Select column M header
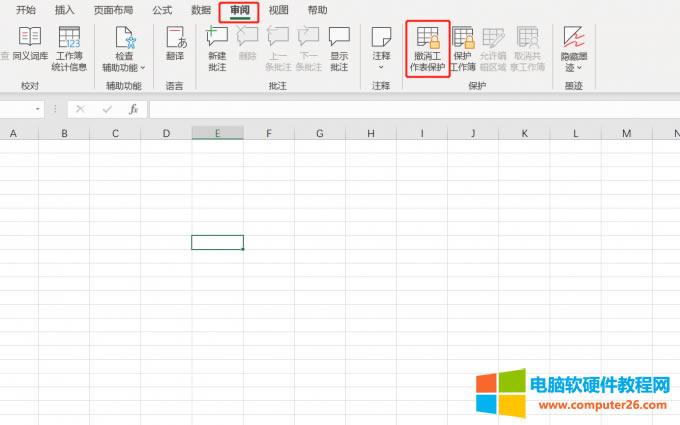Screen dimensions: 680x425 [x=627, y=133]
